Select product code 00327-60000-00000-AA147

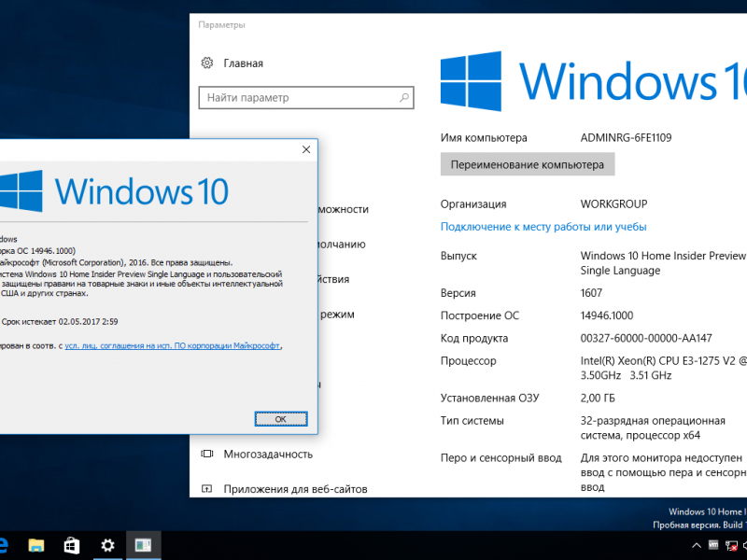click(646, 339)
